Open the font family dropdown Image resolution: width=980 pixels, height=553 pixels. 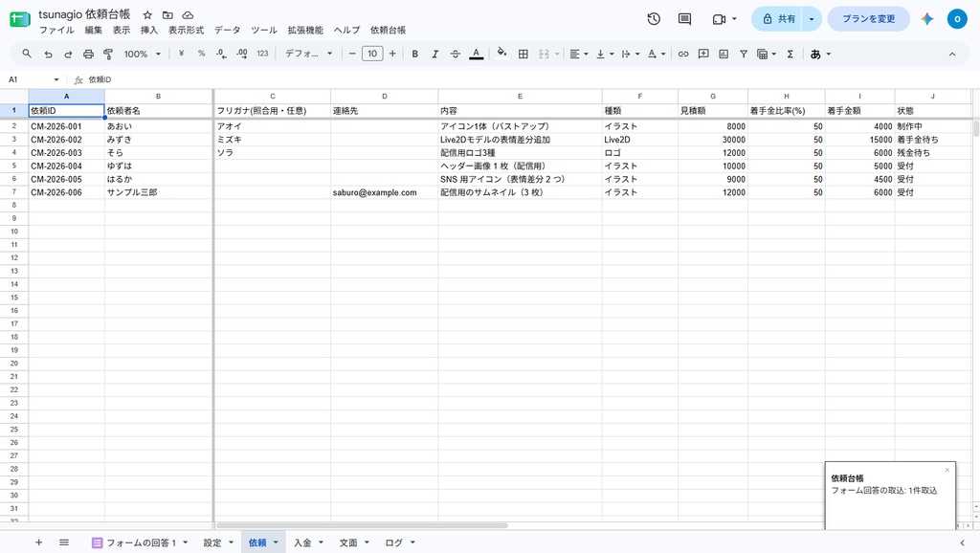coord(308,55)
